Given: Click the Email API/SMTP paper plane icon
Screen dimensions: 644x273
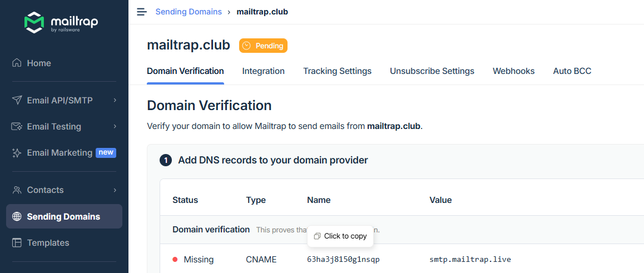Looking at the screenshot, I should point(17,101).
